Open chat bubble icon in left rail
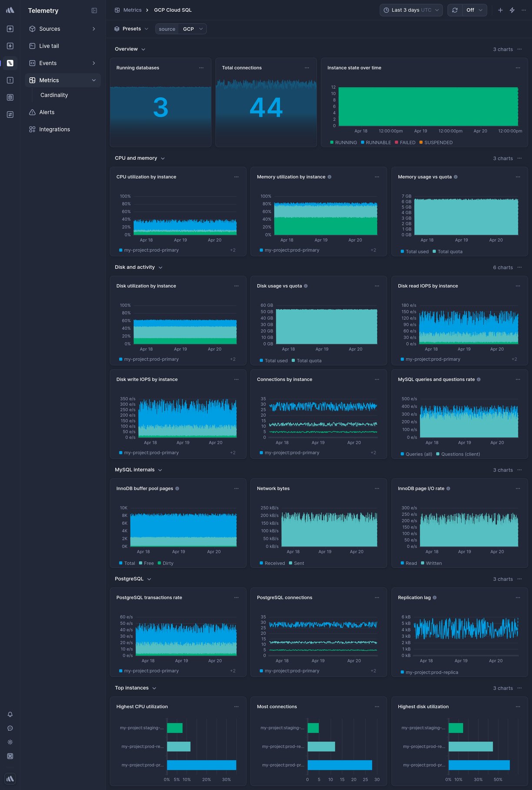 coord(10,728)
